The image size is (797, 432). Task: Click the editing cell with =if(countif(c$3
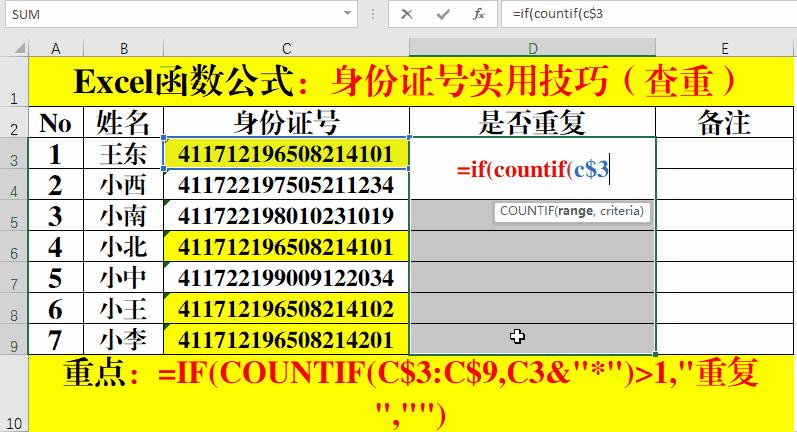pyautogui.click(x=533, y=168)
